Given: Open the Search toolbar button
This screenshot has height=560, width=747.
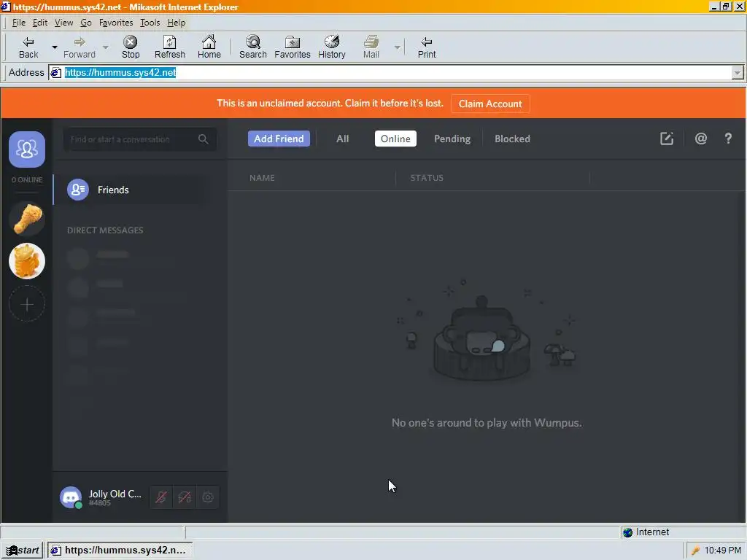Looking at the screenshot, I should [x=253, y=47].
